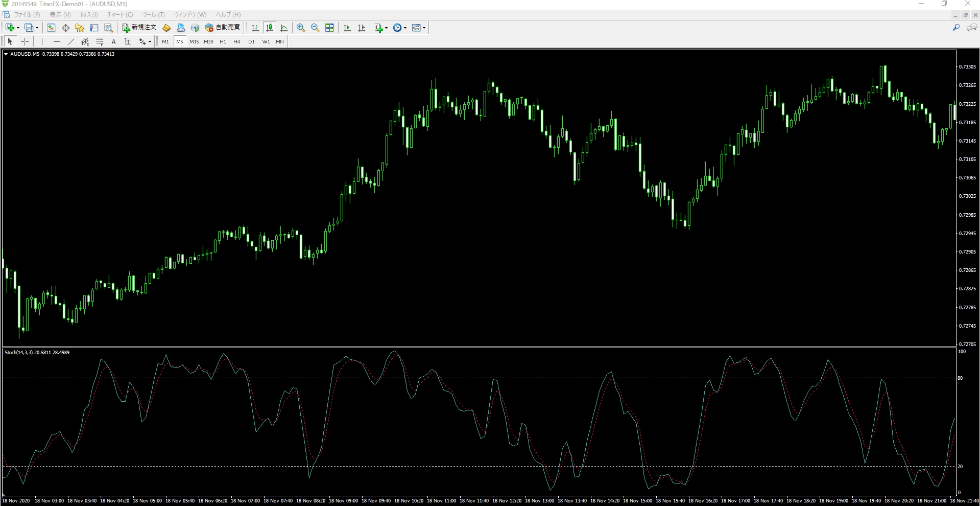Viewport: 980px width, 506px height.
Task: Click the signals broadcast icon
Action: [x=195, y=28]
